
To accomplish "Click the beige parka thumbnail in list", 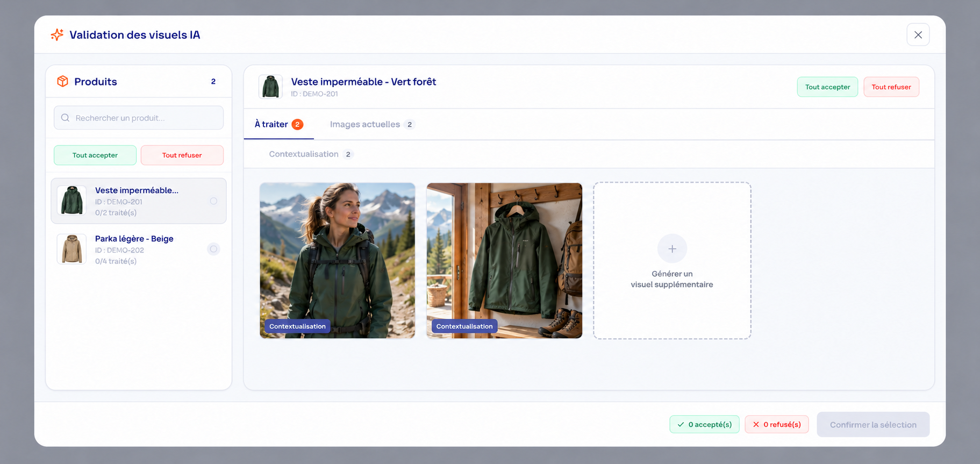I will (x=72, y=249).
